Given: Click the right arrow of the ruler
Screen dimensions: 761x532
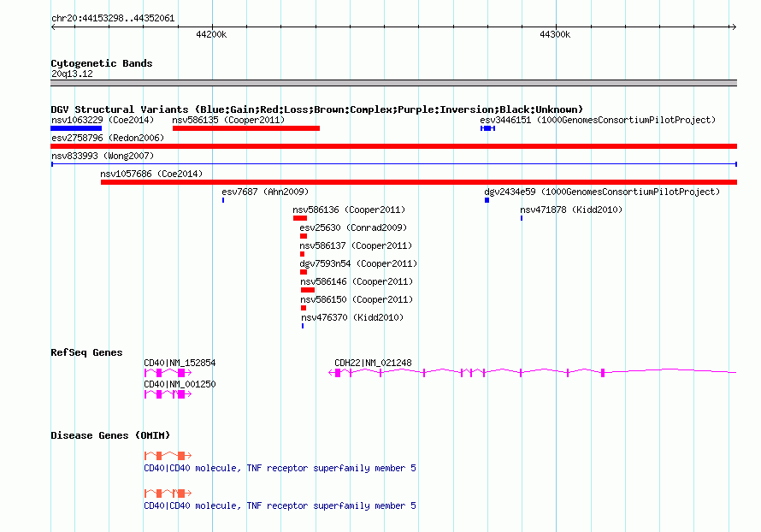Looking at the screenshot, I should point(734,27).
